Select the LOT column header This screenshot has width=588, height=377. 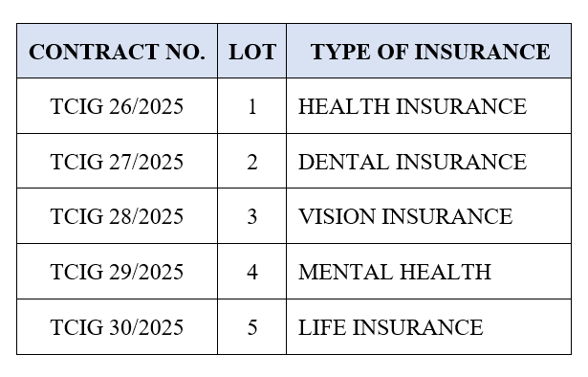pyautogui.click(x=252, y=52)
